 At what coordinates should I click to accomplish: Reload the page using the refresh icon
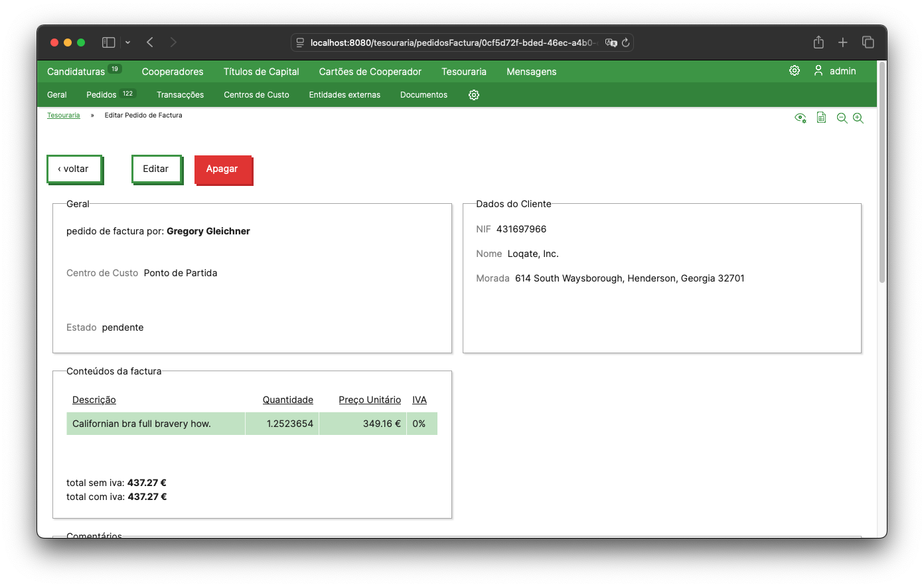[x=625, y=42]
